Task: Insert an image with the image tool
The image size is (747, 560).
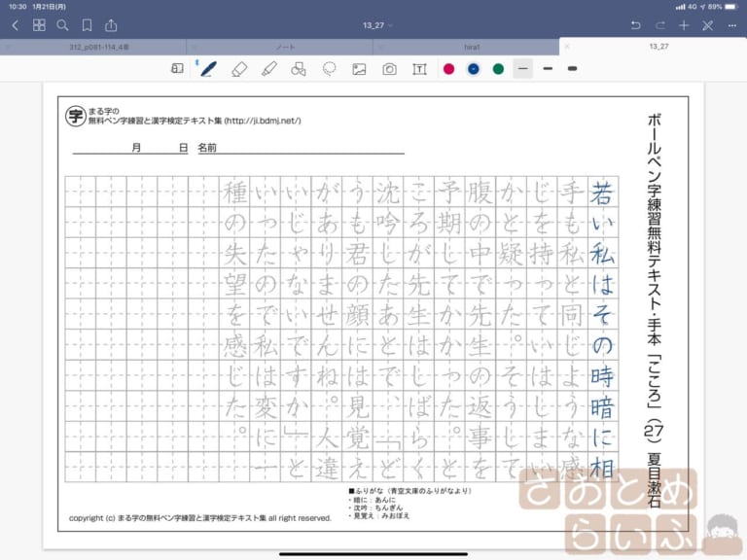Action: [x=359, y=69]
